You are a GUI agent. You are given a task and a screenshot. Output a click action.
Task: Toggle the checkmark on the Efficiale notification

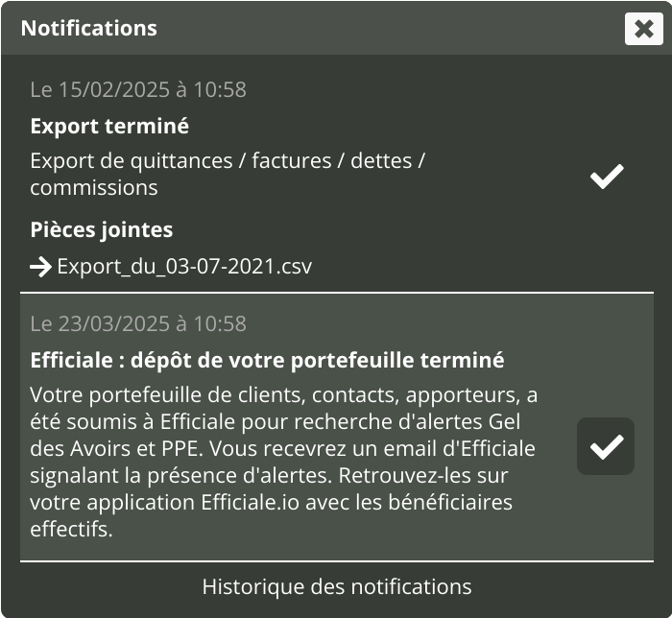606,446
